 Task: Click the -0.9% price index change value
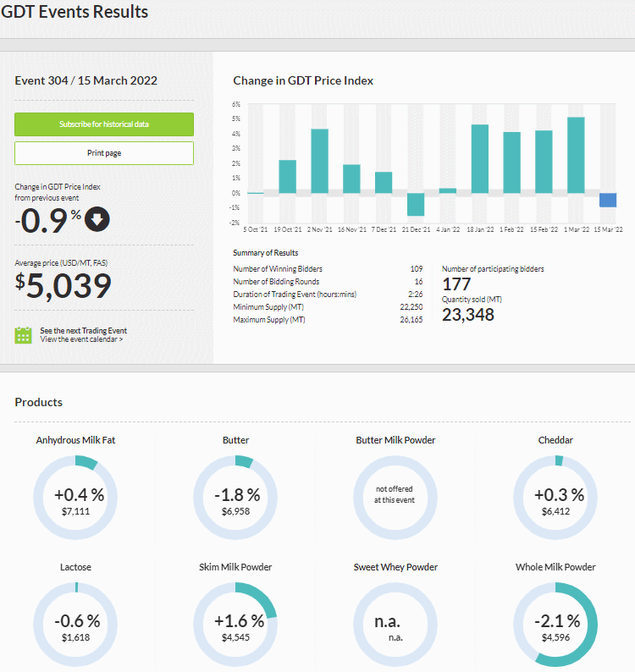click(47, 221)
